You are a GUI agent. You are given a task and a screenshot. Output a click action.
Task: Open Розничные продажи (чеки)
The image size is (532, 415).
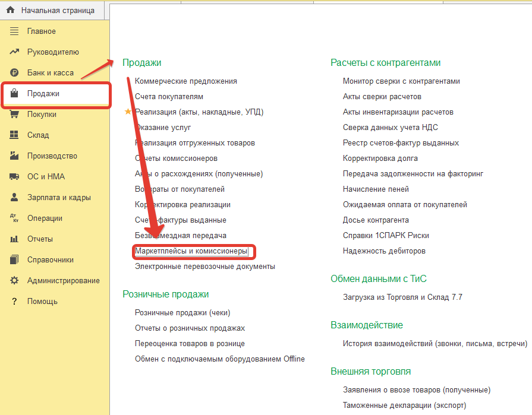point(182,313)
